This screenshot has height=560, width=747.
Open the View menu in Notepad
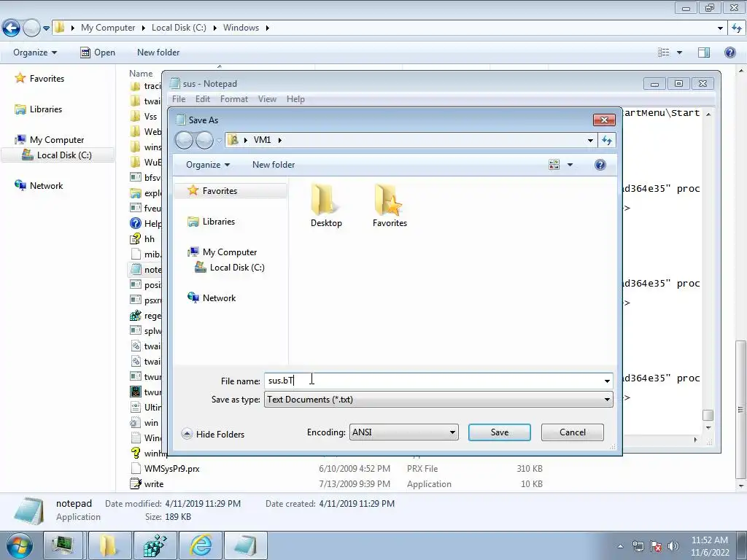pos(267,99)
